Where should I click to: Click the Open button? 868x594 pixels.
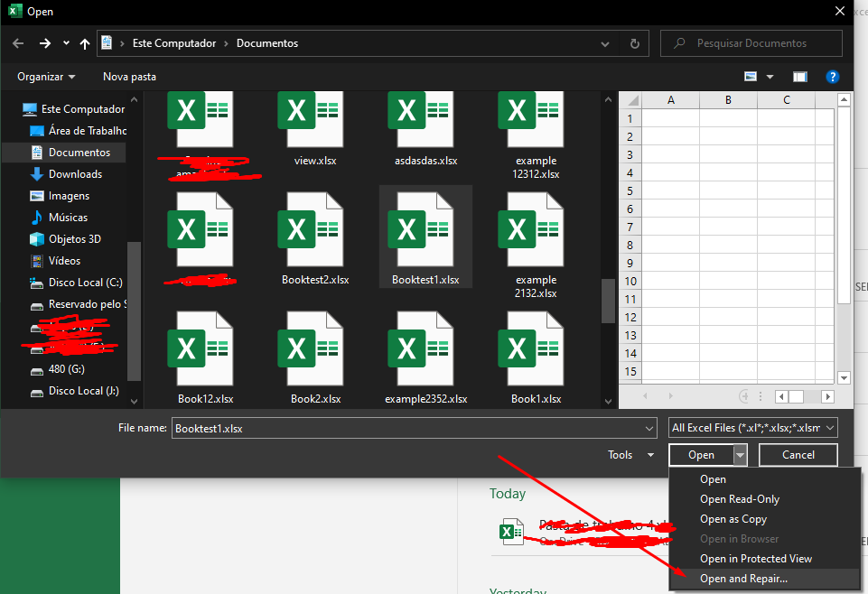tap(701, 455)
